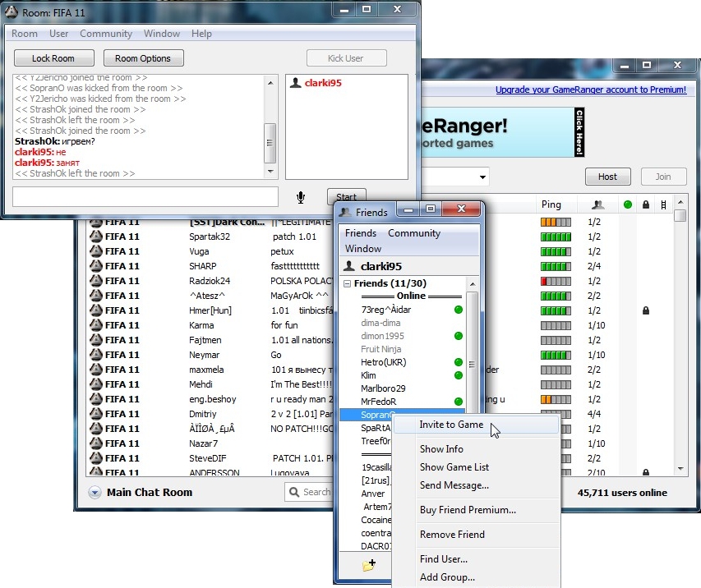Click the search magnifier icon in main window
Viewport: 701px width, 588px height.
(293, 492)
